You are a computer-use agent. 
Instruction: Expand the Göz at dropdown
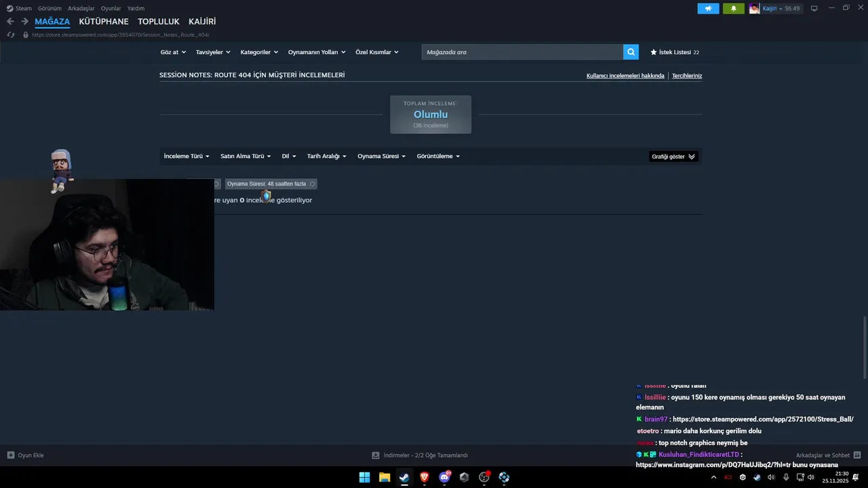tap(173, 52)
